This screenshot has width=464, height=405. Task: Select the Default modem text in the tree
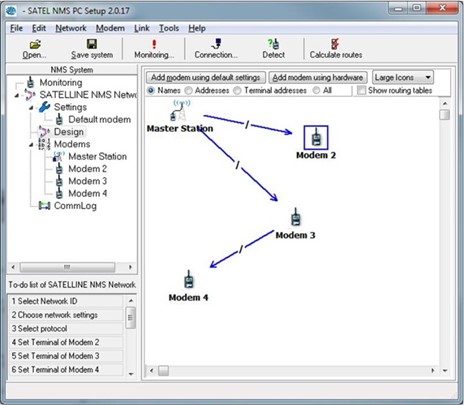click(x=100, y=119)
